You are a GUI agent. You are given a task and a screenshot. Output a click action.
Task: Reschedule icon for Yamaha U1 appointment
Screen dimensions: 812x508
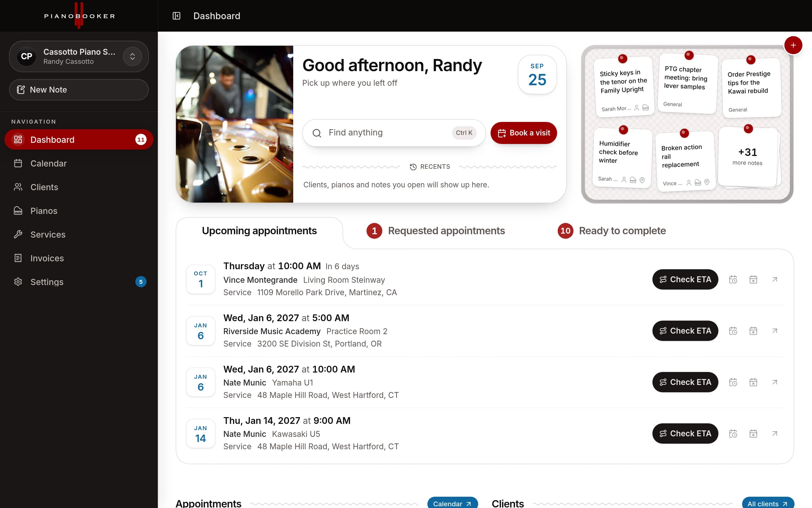coord(733,382)
